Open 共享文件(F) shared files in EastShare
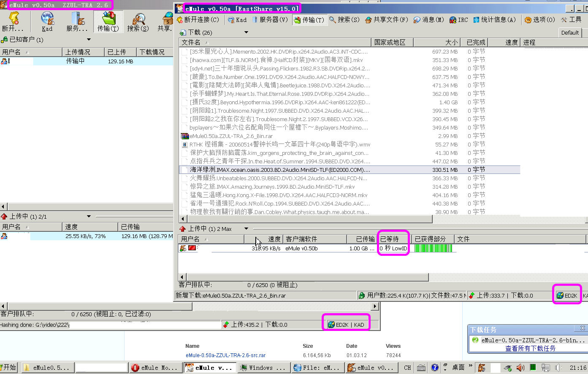The height and width of the screenshot is (374, 588). click(x=387, y=20)
